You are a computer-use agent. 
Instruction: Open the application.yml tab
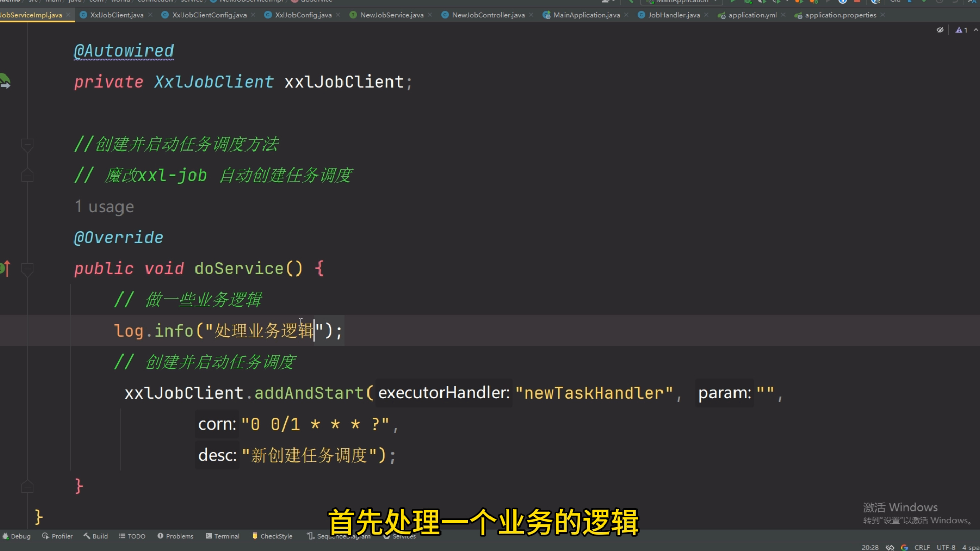click(x=752, y=15)
